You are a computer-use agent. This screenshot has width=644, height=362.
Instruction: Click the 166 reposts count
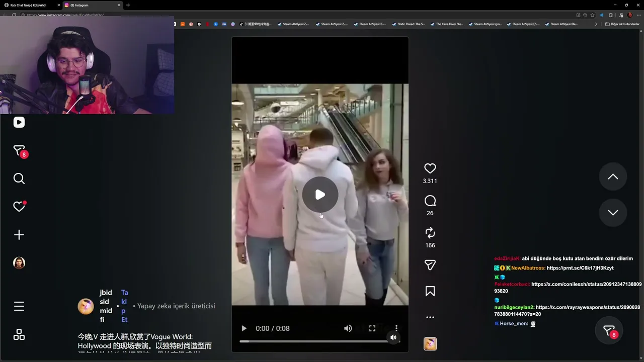(x=430, y=245)
